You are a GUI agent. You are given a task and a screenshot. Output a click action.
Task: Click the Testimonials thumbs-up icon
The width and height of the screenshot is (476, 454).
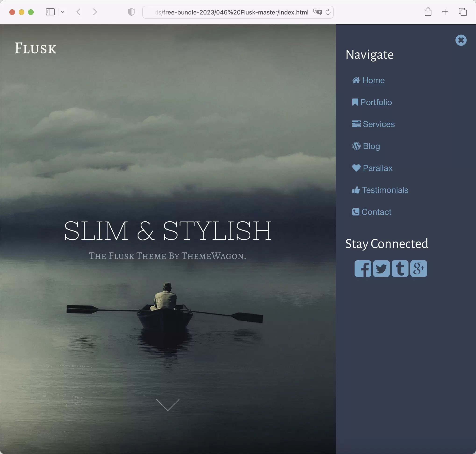coord(356,190)
